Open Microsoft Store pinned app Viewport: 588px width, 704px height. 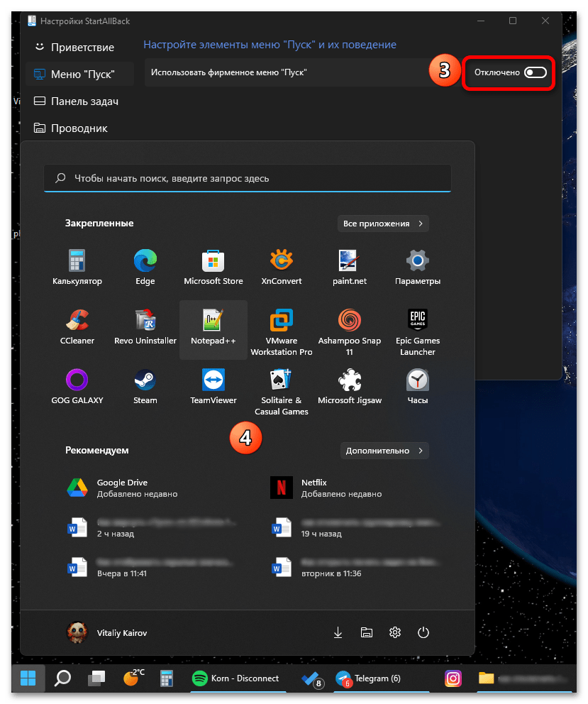tap(213, 267)
